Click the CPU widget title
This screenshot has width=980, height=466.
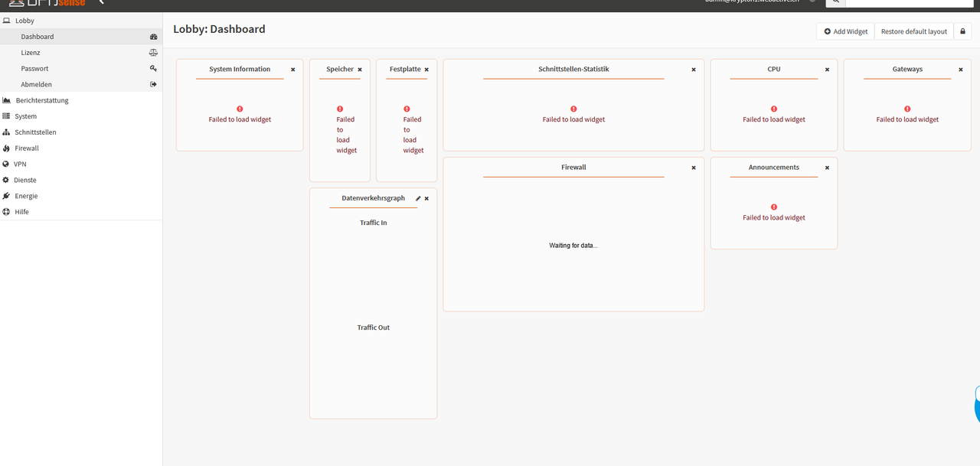point(774,69)
